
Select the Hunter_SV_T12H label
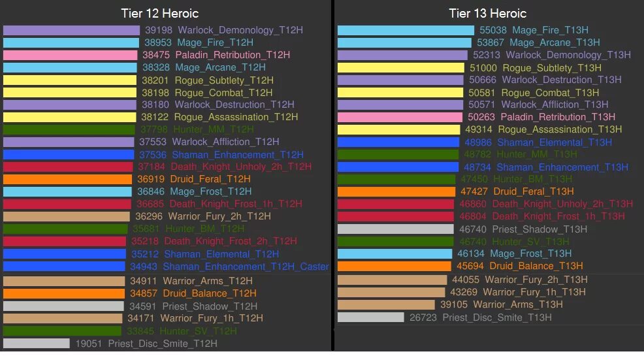(198, 331)
